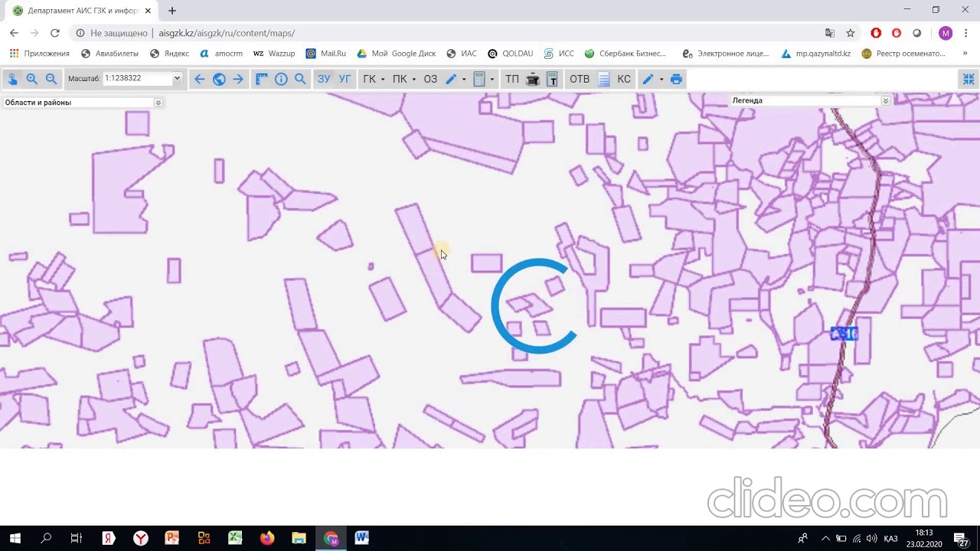
Task: Open Excel from the taskbar
Action: coord(235,538)
